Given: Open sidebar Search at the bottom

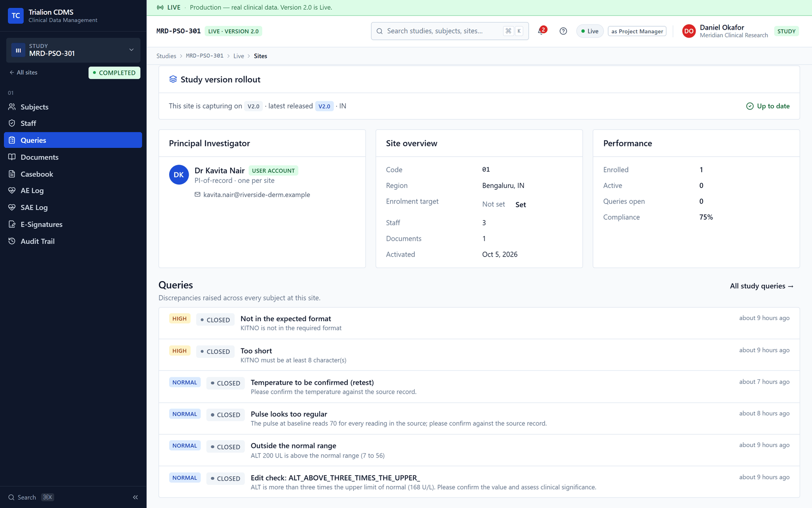Looking at the screenshot, I should (x=31, y=497).
